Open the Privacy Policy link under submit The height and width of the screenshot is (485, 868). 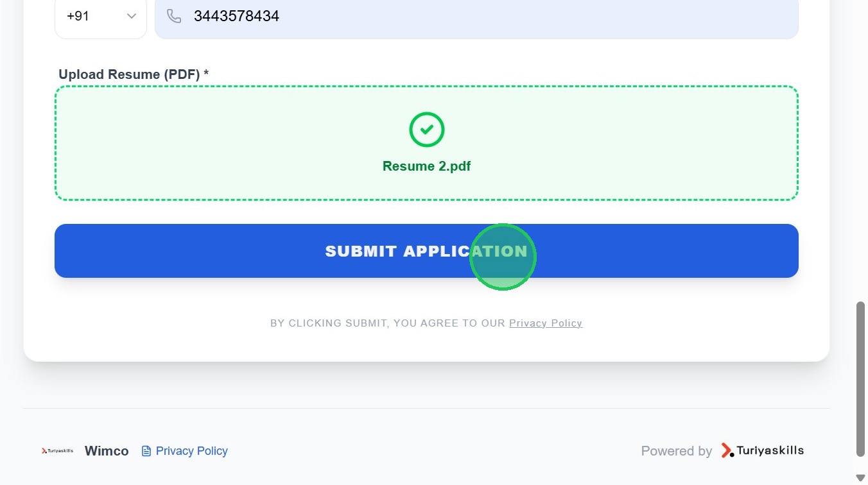point(546,323)
